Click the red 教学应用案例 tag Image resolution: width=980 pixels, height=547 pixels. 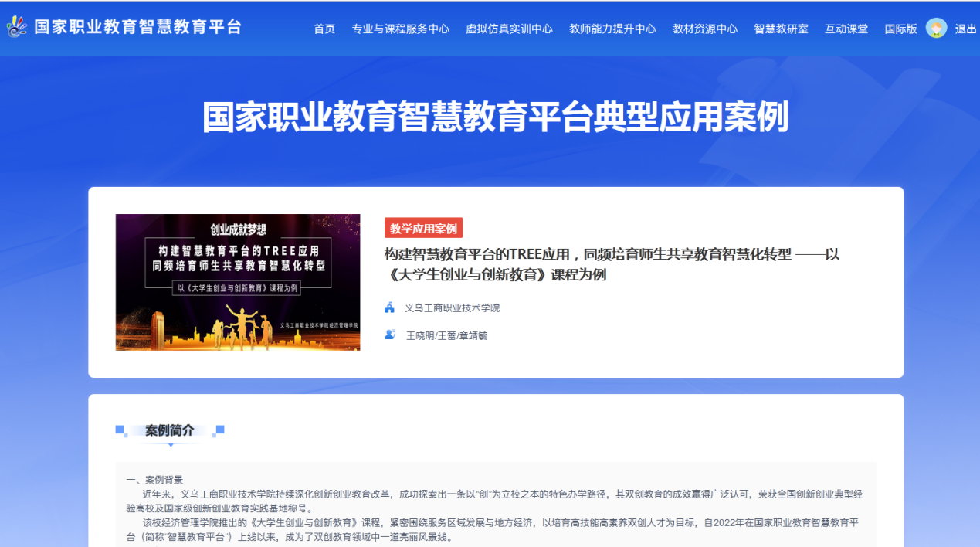pyautogui.click(x=423, y=228)
